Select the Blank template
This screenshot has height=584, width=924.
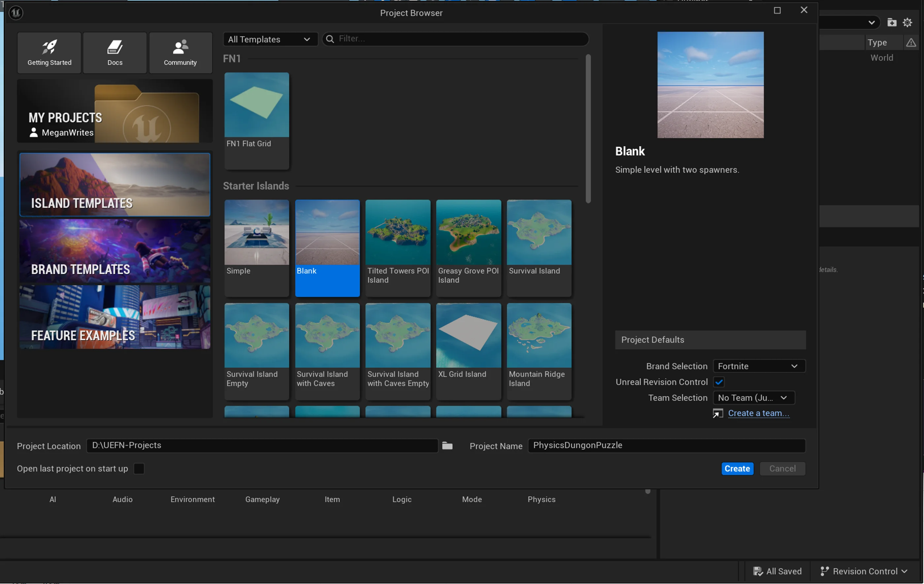click(x=327, y=248)
